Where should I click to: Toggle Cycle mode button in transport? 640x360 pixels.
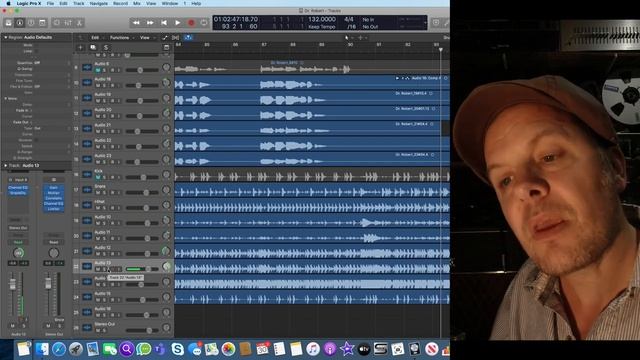coord(203,23)
